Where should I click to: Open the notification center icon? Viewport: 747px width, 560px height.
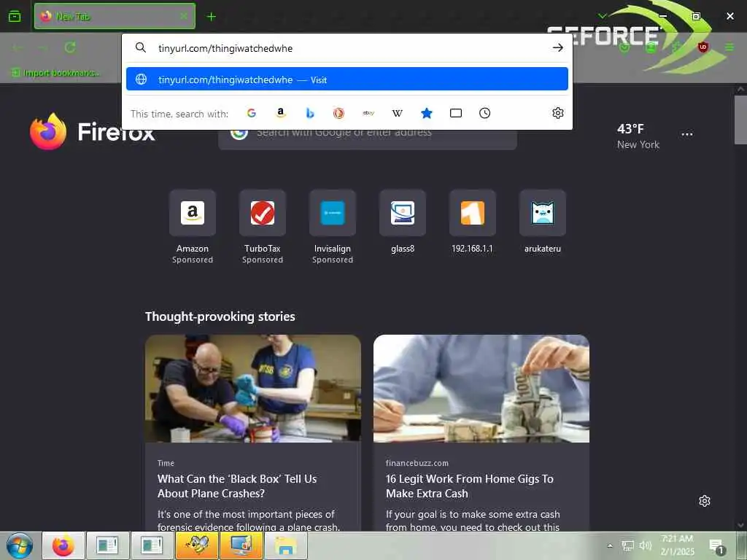click(717, 545)
